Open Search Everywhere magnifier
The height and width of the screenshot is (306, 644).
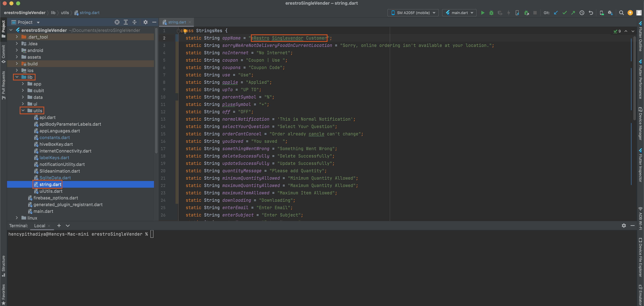pyautogui.click(x=622, y=13)
